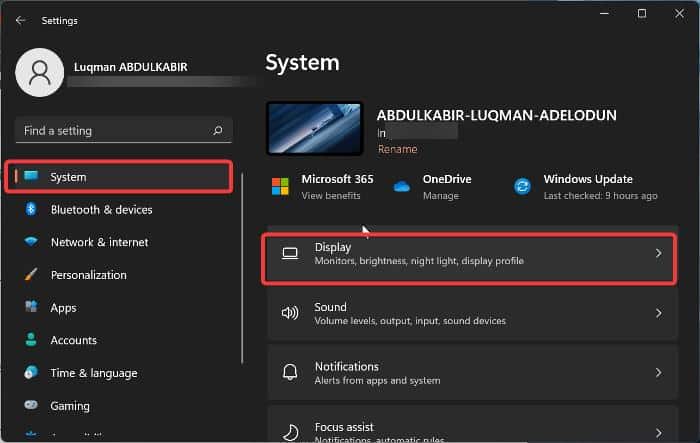Click the desktop wallpaper thumbnail
The width and height of the screenshot is (700, 443).
(315, 129)
